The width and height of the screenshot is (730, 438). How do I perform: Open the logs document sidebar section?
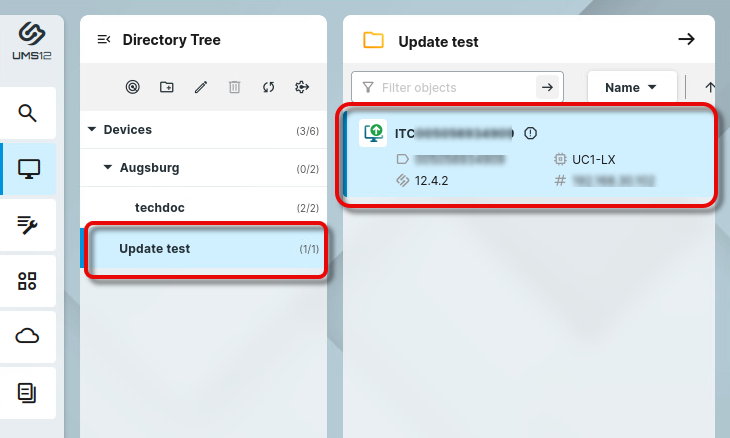[x=27, y=393]
